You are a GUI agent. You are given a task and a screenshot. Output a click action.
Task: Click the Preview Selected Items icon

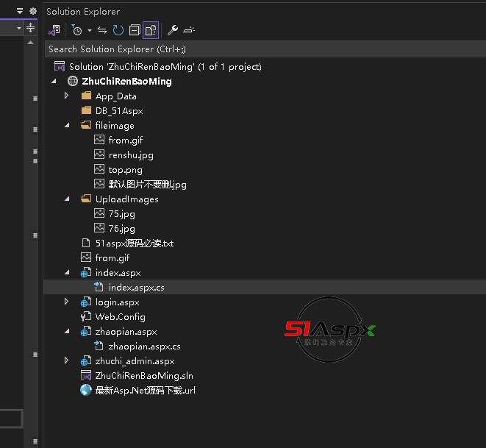189,30
